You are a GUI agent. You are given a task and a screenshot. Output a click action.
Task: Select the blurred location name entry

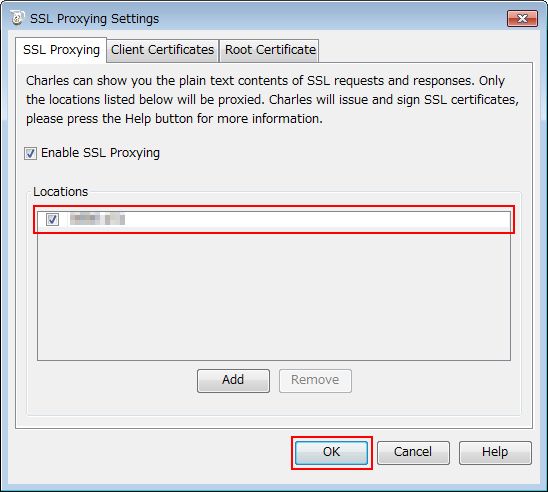[97, 219]
